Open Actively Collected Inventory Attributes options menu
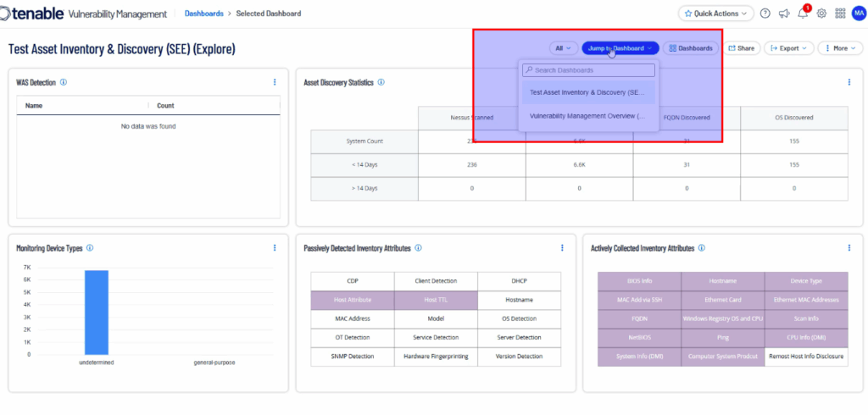 849,248
